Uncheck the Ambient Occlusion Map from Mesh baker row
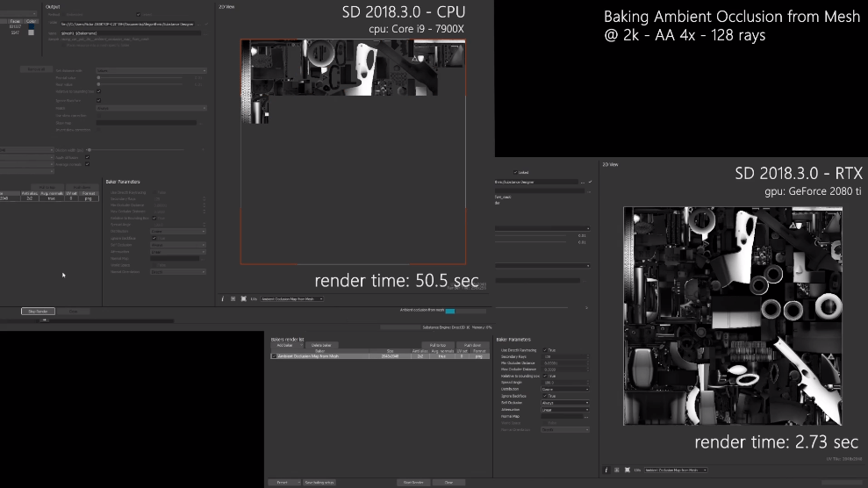The image size is (868, 488). (x=274, y=356)
